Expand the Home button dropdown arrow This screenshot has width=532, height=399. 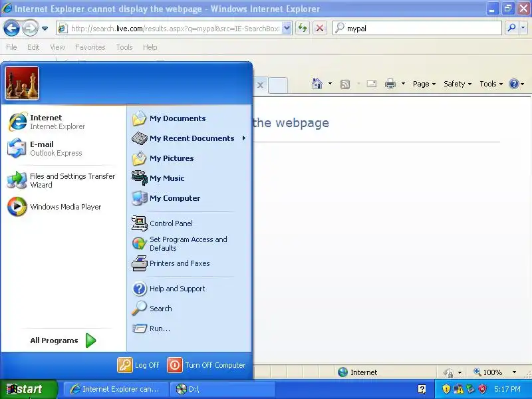[x=330, y=84]
